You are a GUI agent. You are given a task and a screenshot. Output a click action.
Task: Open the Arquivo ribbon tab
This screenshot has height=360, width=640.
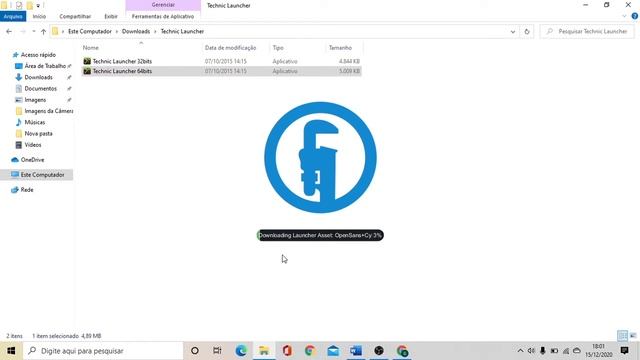pyautogui.click(x=13, y=16)
